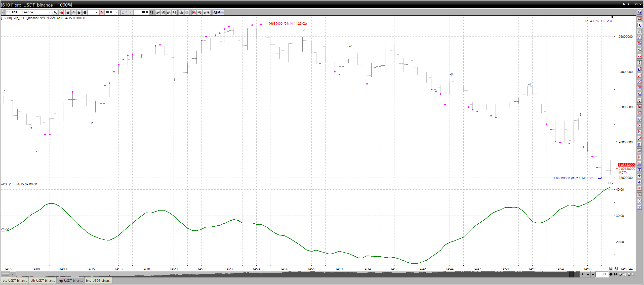Click the zoom-in plus circle icon
This screenshot has width=644, height=285.
620,274
